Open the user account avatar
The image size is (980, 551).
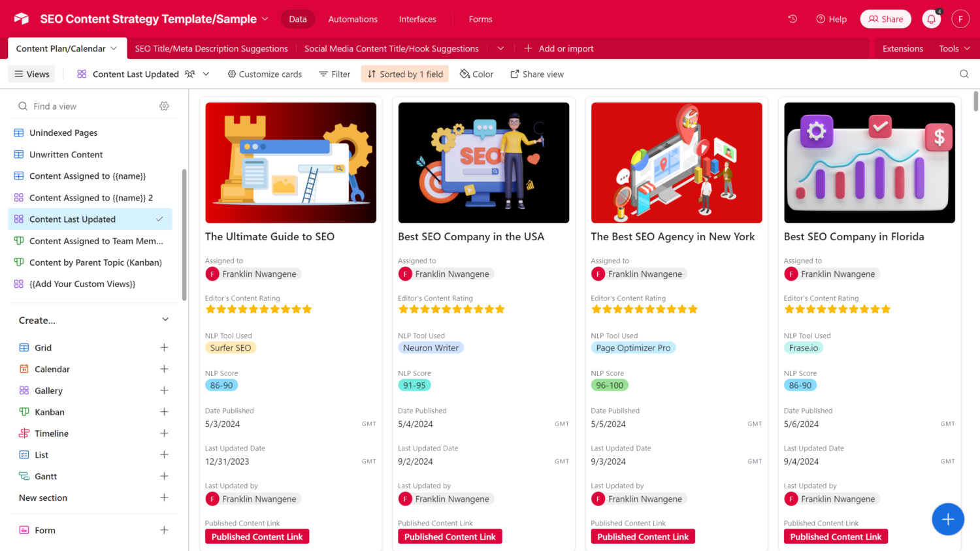point(960,19)
